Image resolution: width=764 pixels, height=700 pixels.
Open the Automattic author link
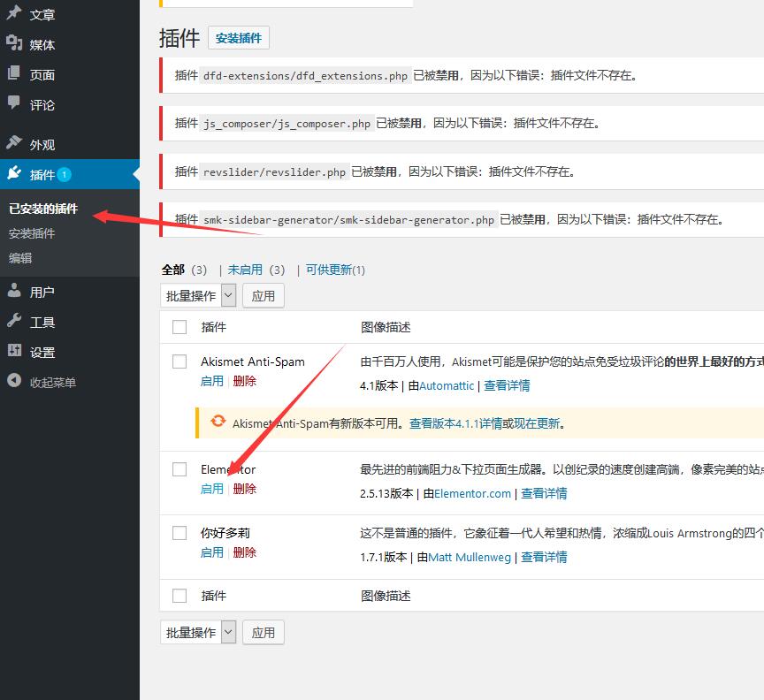[x=447, y=386]
